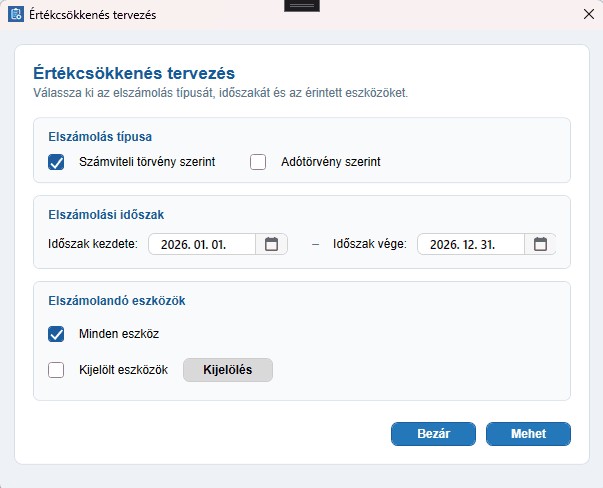Click the Adótörvény szerint label text
Screen dimensions: 603x488
pos(331,162)
